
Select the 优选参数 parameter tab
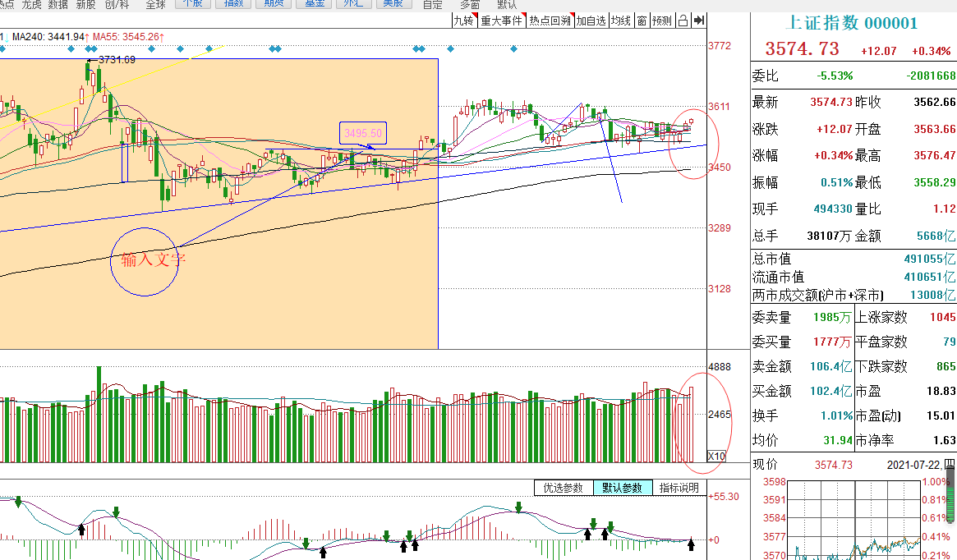pos(564,488)
